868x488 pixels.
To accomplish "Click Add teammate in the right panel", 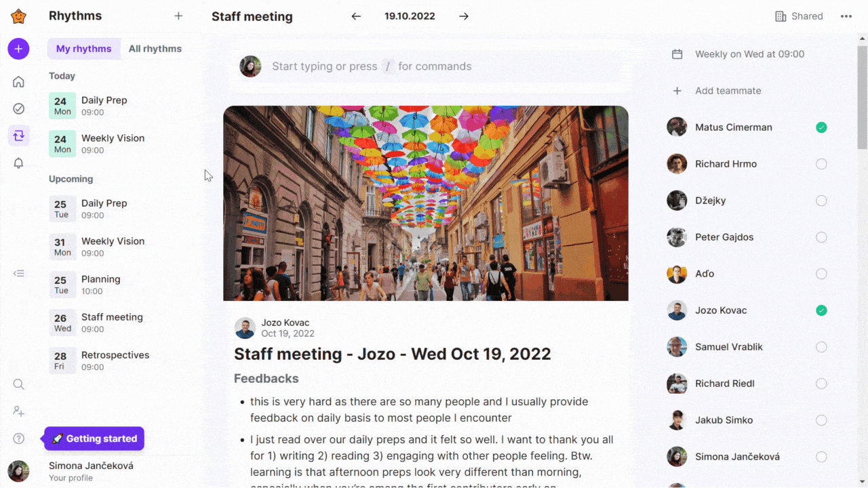I will point(728,90).
